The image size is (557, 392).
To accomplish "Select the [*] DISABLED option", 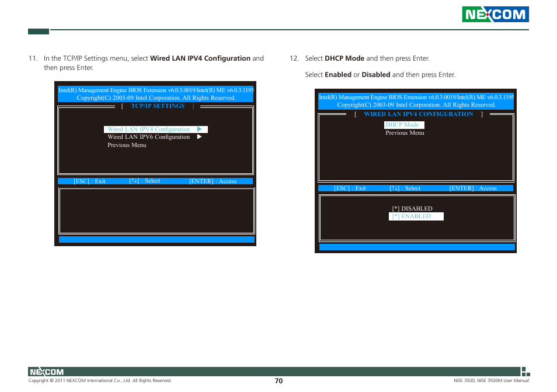I will [x=412, y=209].
